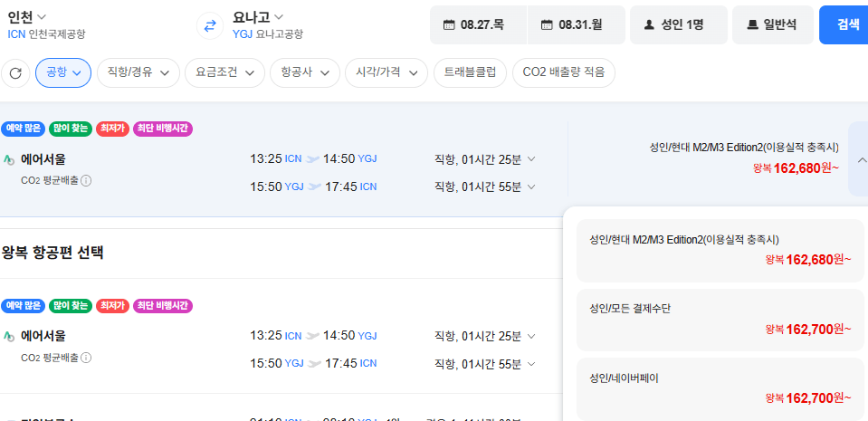Select the 성인/모든 결제수단 fare option
Viewport: 868px width, 421px height.
[x=720, y=321]
